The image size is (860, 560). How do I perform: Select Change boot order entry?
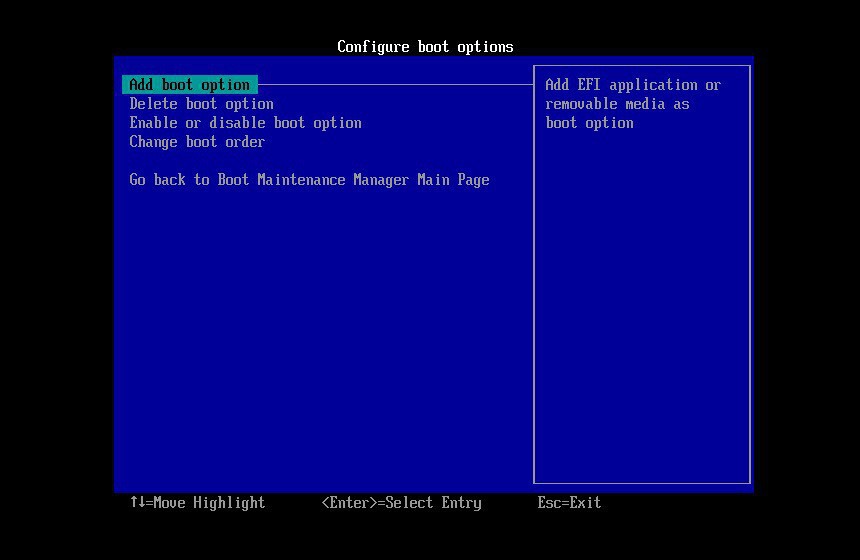[x=197, y=142]
